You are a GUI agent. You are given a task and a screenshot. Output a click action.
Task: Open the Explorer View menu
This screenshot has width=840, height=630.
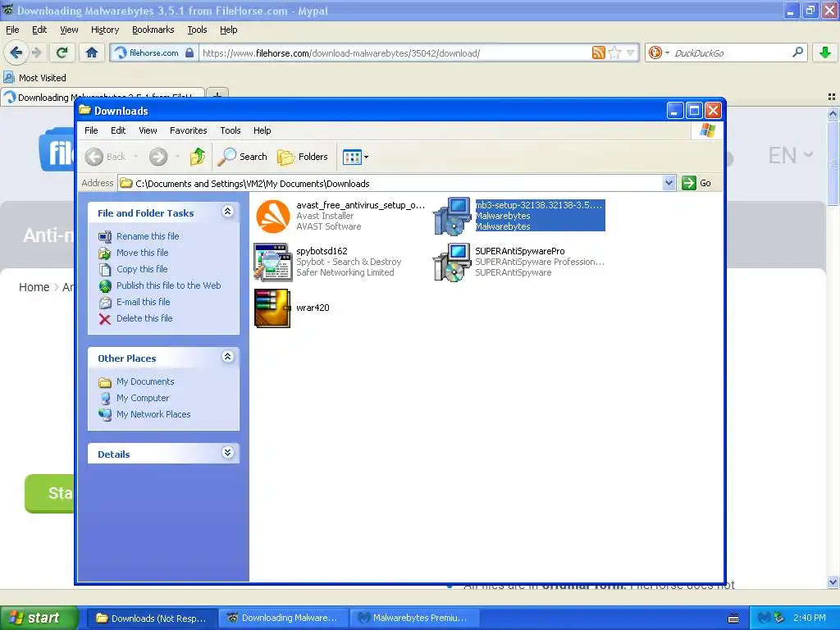(x=148, y=130)
